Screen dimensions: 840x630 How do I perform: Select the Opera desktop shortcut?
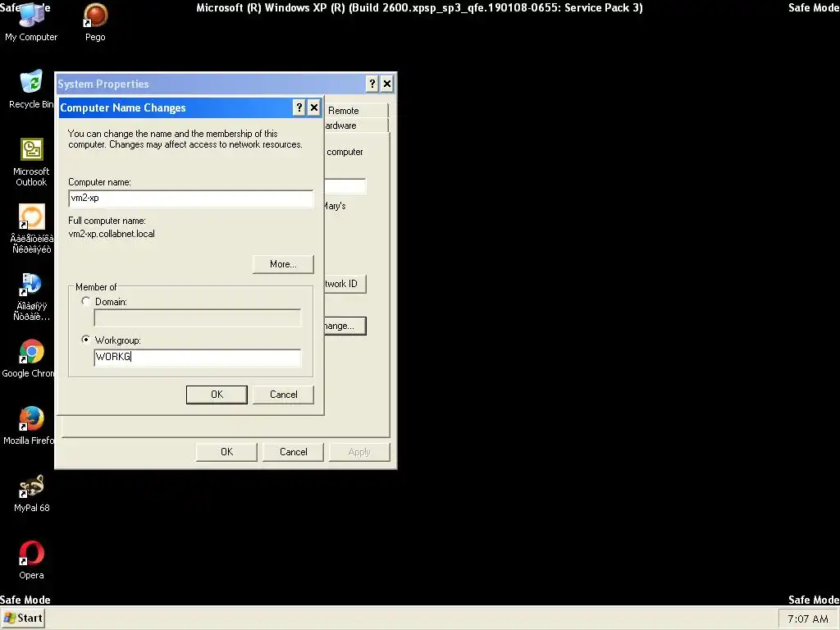[31, 560]
